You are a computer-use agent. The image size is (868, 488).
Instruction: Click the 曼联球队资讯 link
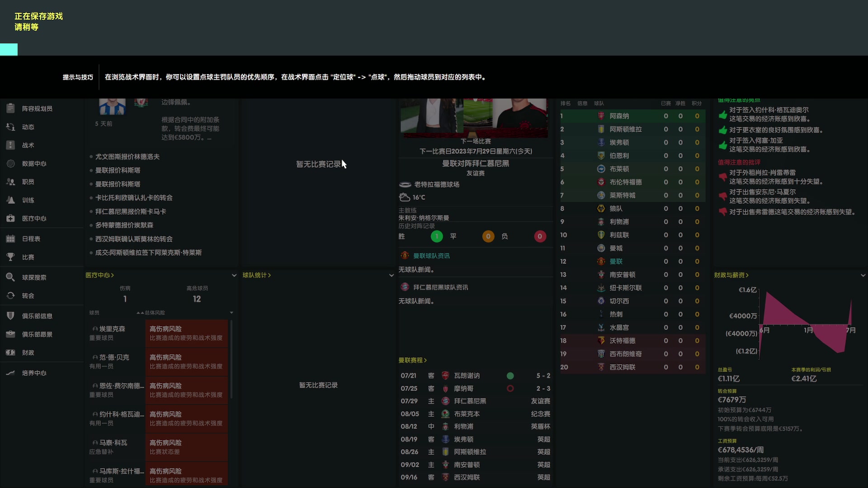tap(431, 256)
